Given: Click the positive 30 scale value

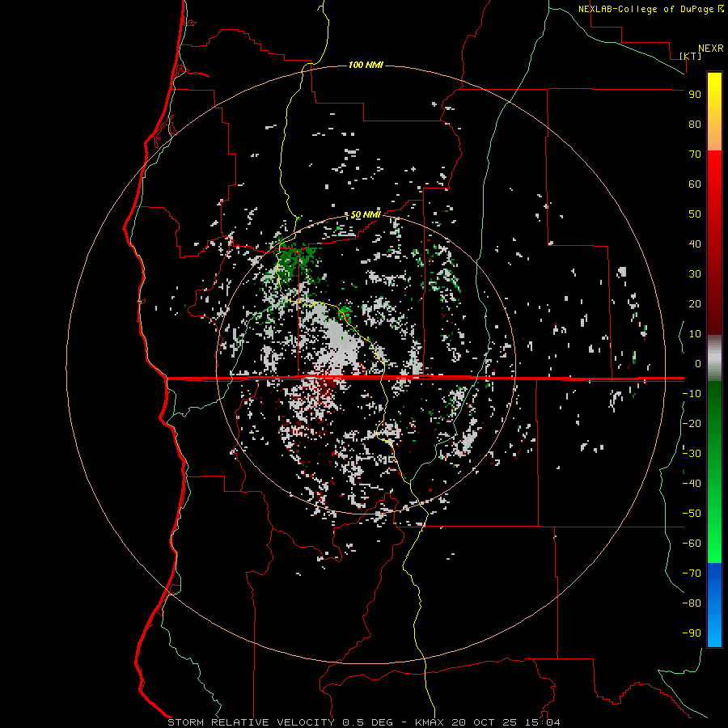Looking at the screenshot, I should 695,274.
